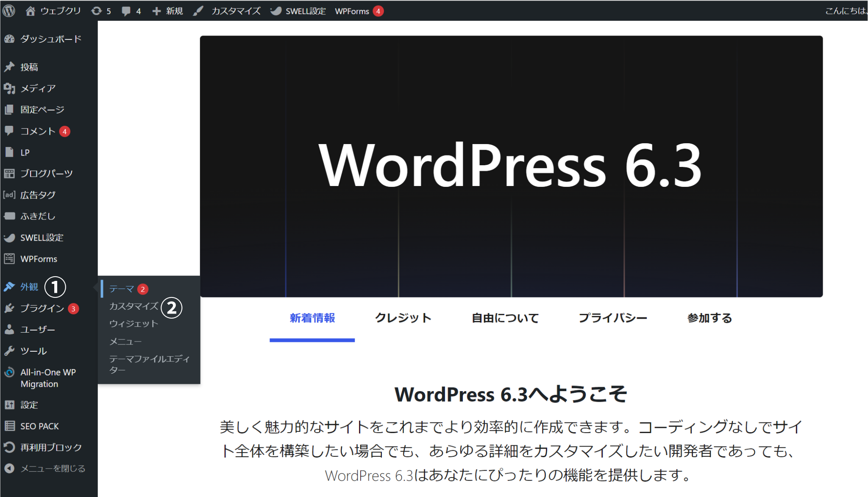Click the WordPress logo icon in admin bar
The height and width of the screenshot is (497, 868).
(x=9, y=11)
